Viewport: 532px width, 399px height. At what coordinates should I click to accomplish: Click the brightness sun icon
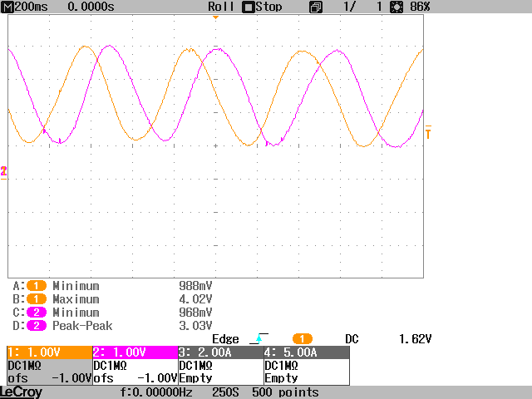click(397, 7)
